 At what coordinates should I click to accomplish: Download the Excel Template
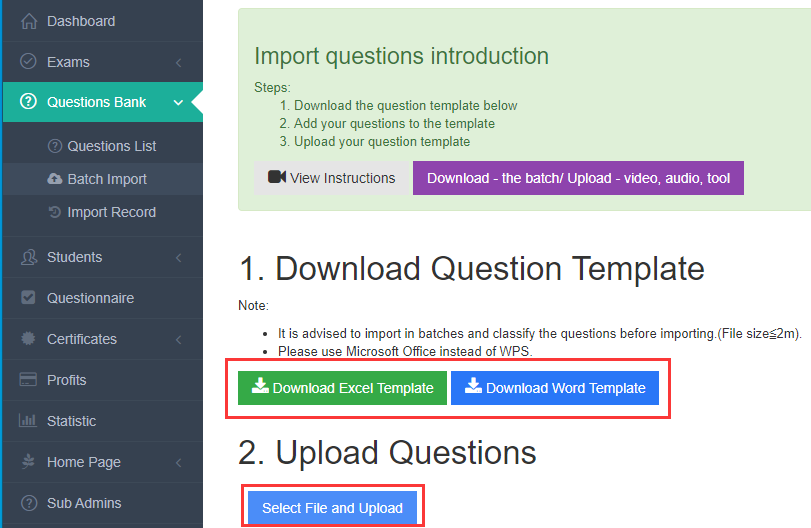pos(342,388)
